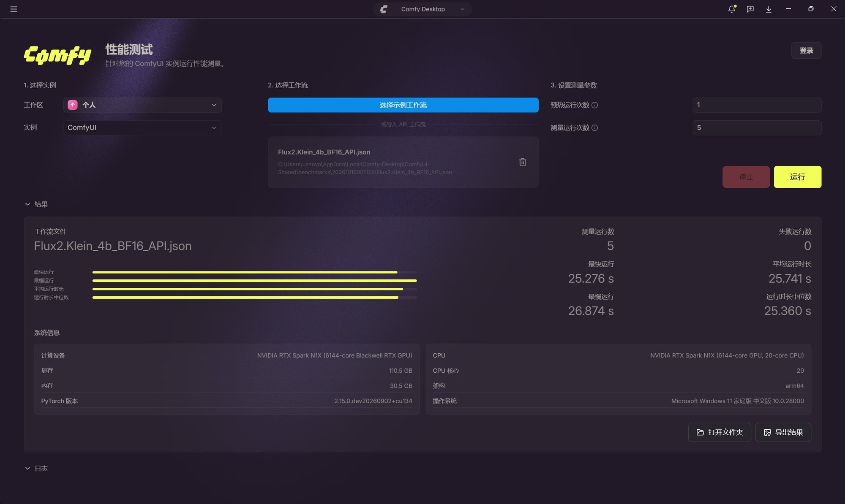
Task: Click the pink 个人 workspace icon
Action: point(73,105)
